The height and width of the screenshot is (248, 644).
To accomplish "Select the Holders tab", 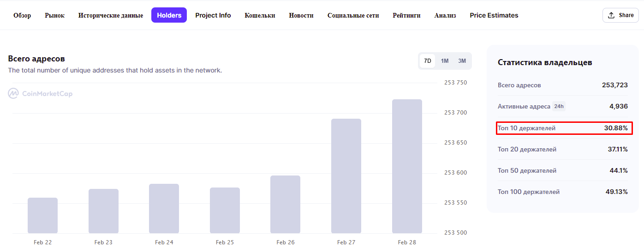I will pyautogui.click(x=169, y=15).
